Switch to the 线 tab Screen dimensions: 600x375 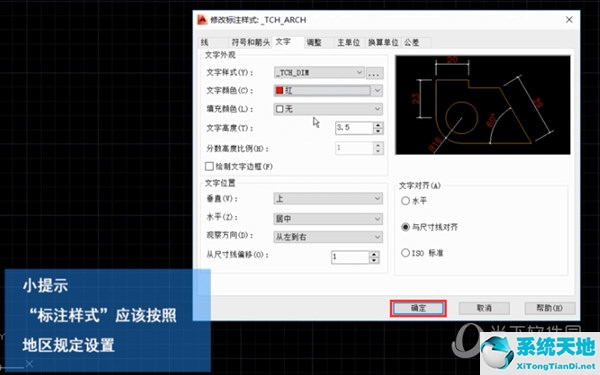pyautogui.click(x=214, y=42)
